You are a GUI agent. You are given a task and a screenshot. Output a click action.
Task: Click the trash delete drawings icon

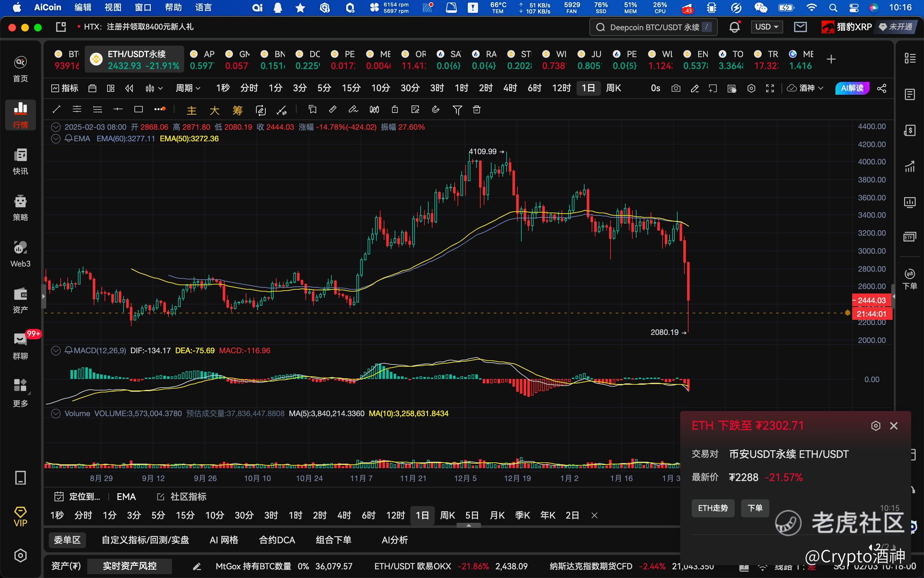tap(476, 110)
